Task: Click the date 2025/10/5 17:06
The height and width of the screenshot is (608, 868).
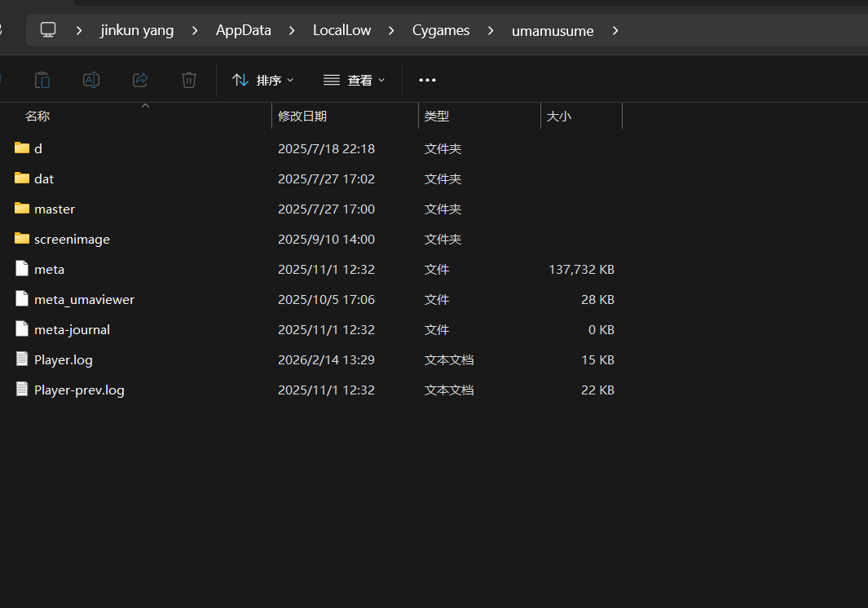Action: [x=326, y=300]
